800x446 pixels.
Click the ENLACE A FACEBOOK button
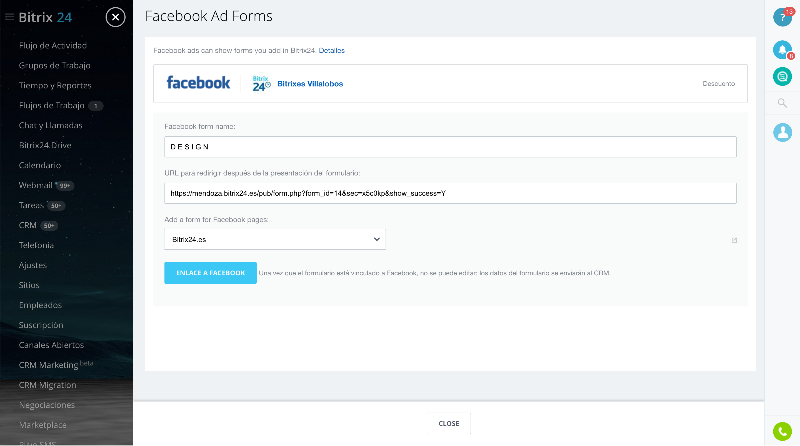(210, 273)
